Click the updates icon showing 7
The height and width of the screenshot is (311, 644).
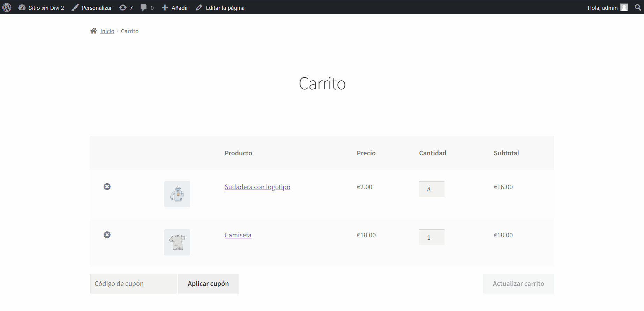[126, 8]
